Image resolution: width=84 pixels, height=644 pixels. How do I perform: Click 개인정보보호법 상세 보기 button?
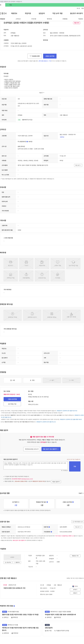(x=32, y=449)
